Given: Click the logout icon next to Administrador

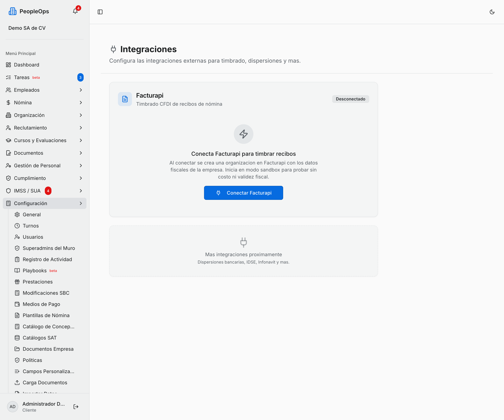Looking at the screenshot, I should coord(76,407).
